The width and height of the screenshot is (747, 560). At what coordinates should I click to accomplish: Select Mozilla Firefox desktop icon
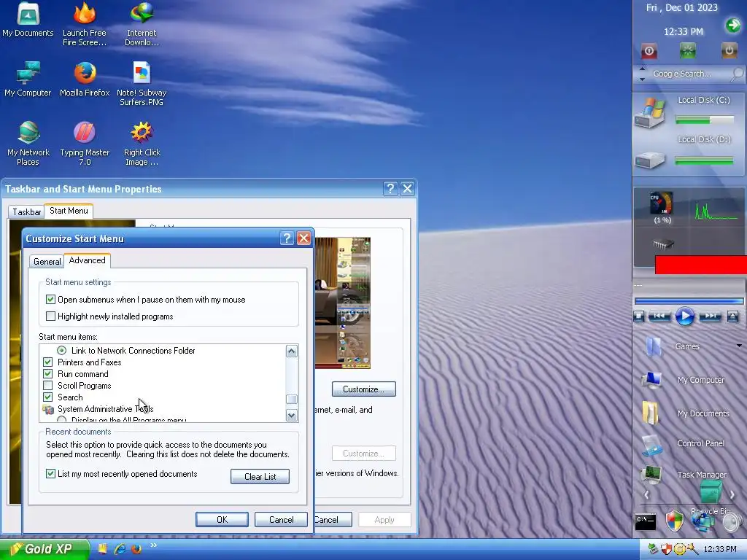[x=85, y=79]
